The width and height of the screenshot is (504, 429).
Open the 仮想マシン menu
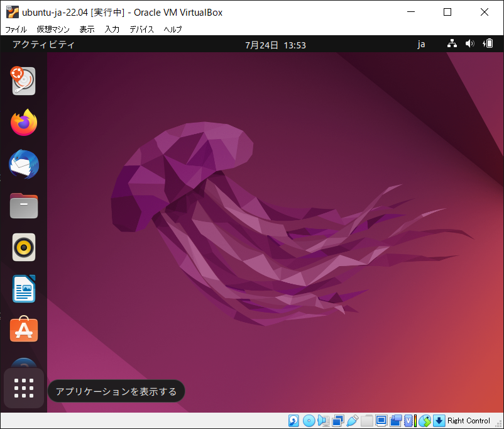(53, 30)
